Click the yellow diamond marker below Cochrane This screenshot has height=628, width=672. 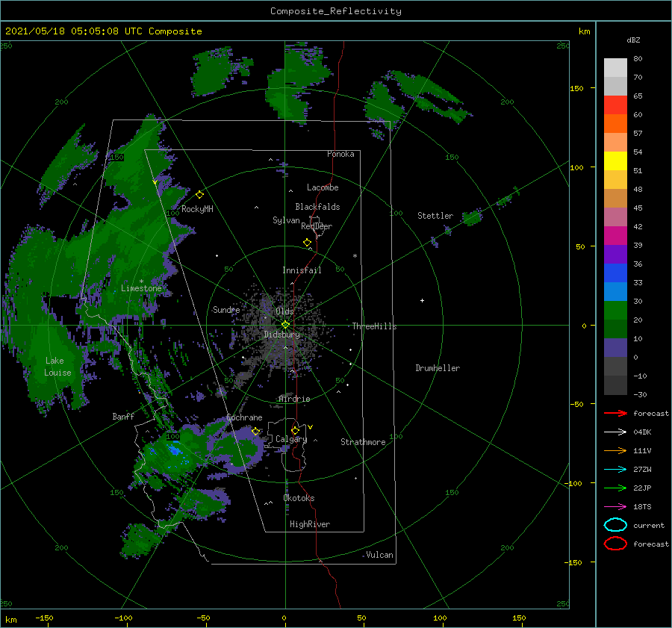[x=255, y=432]
